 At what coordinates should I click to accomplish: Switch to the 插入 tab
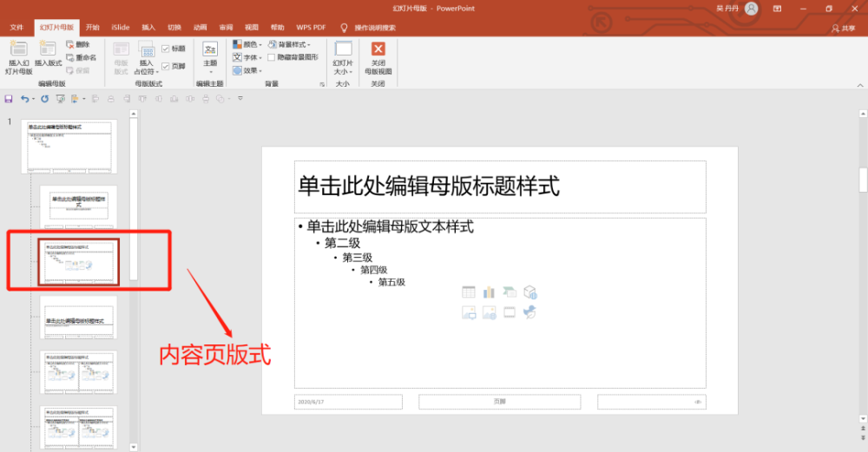[148, 28]
